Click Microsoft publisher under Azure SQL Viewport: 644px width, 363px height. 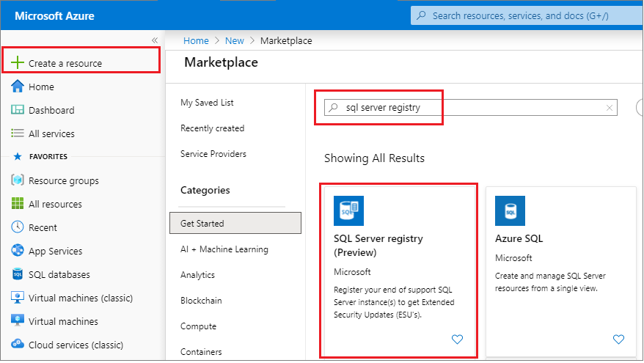[x=513, y=258]
